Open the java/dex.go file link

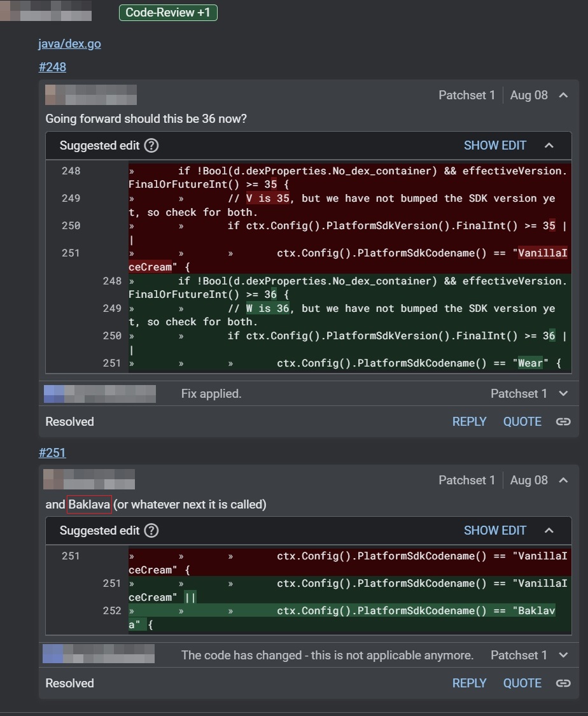[69, 44]
